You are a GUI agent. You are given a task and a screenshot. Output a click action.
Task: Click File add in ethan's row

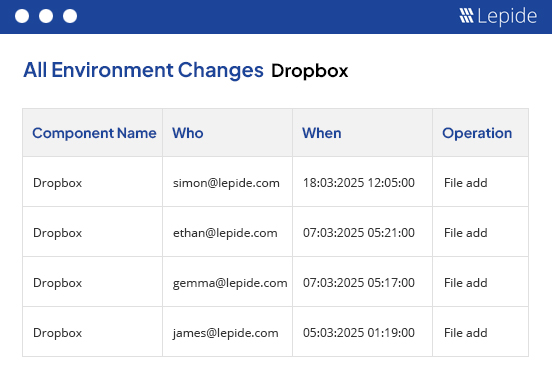[466, 233]
